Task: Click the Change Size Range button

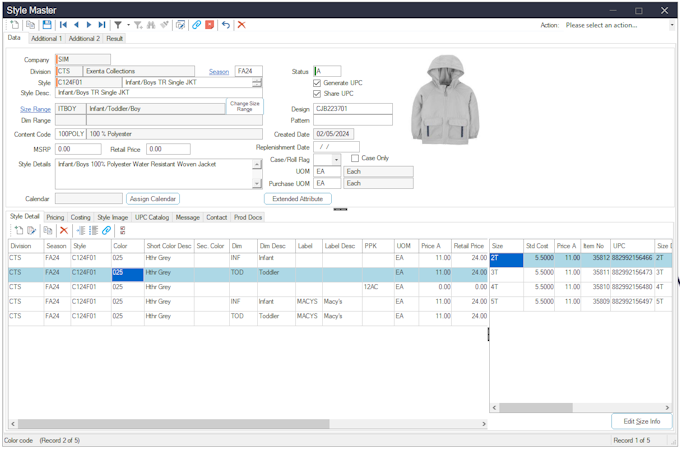Action: (x=245, y=106)
